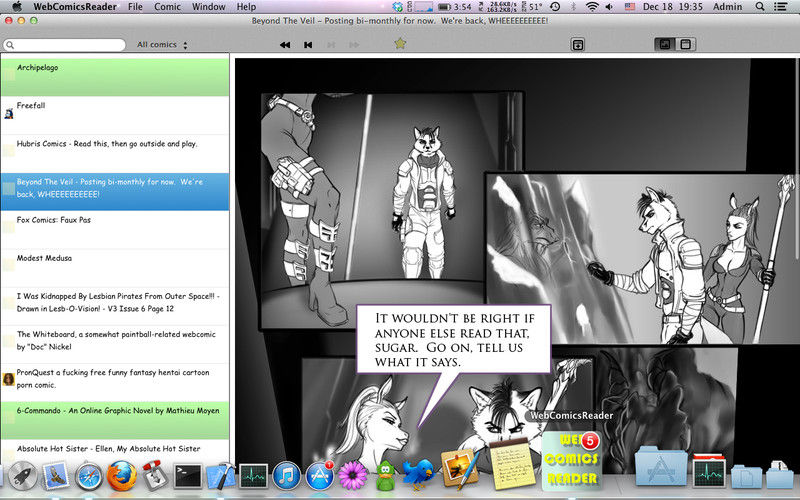Select Freefall comic

pyautogui.click(x=115, y=115)
